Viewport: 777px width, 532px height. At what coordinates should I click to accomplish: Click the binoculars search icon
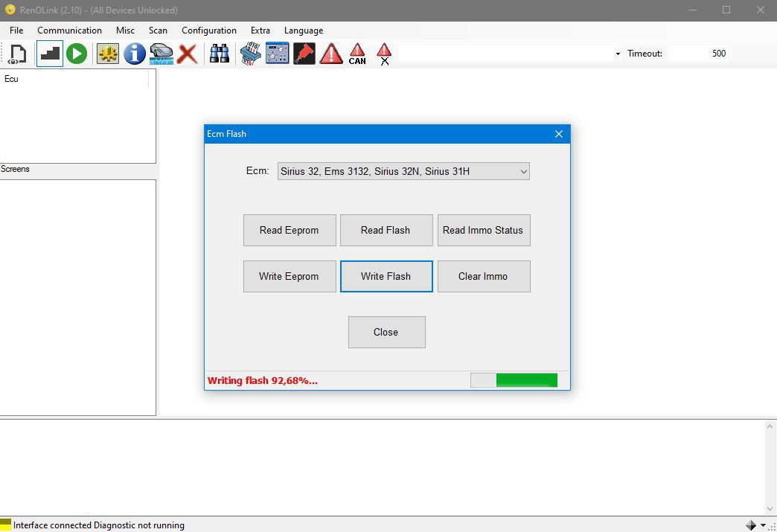tap(219, 54)
